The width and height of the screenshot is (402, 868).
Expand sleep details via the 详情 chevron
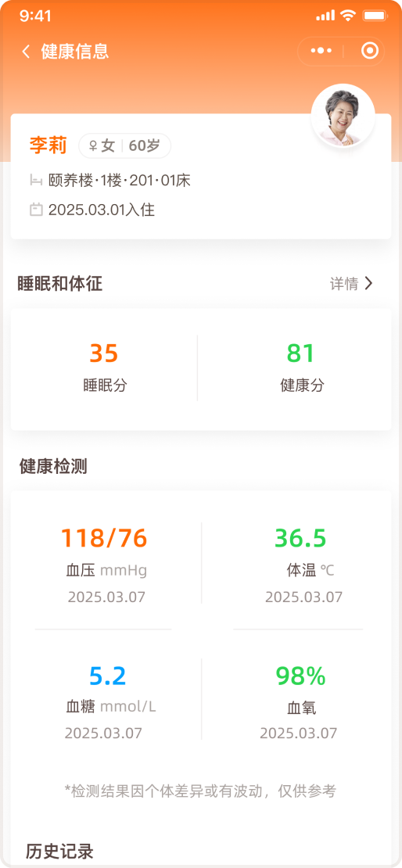369,284
